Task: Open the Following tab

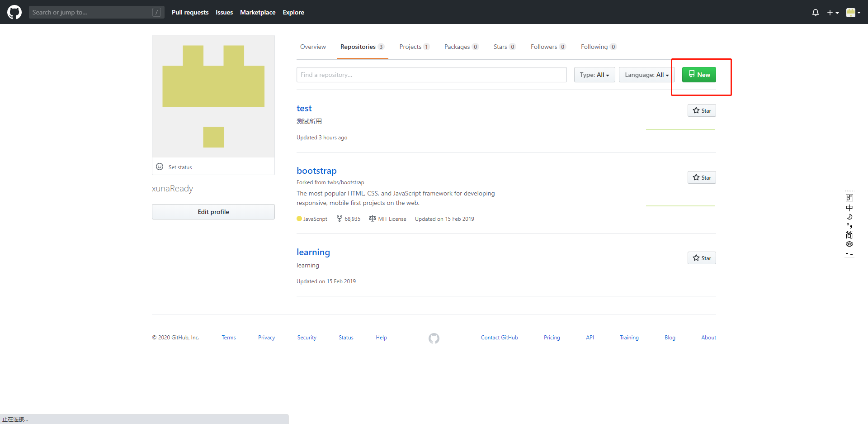Action: click(599, 47)
